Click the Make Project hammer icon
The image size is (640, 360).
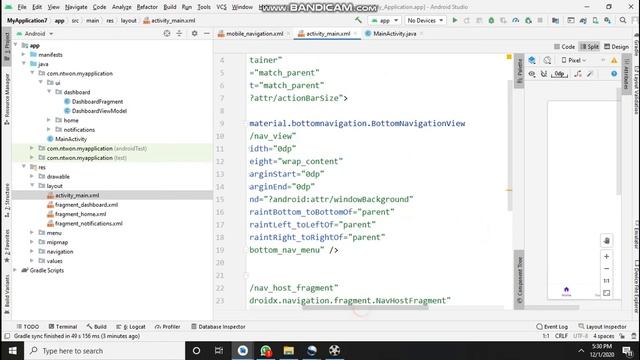tap(358, 20)
